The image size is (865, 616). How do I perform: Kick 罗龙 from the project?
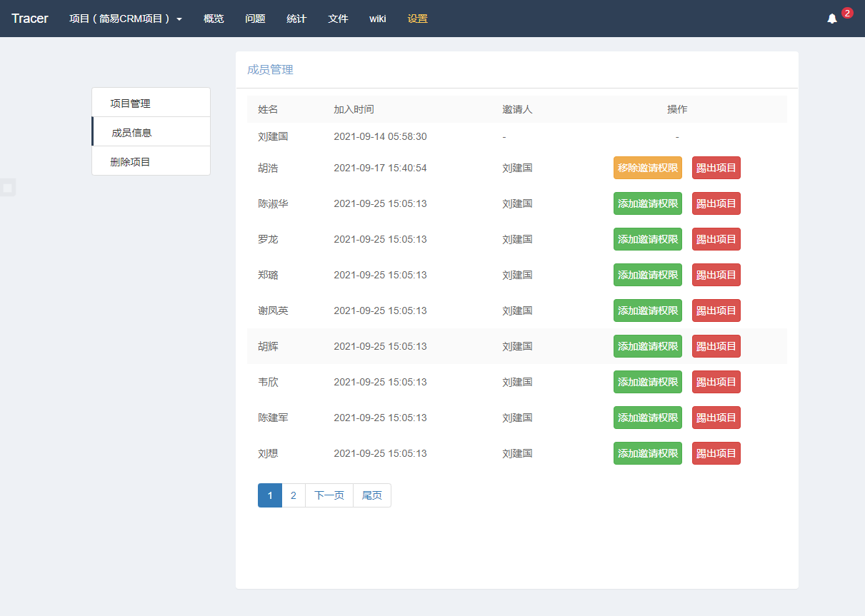715,239
